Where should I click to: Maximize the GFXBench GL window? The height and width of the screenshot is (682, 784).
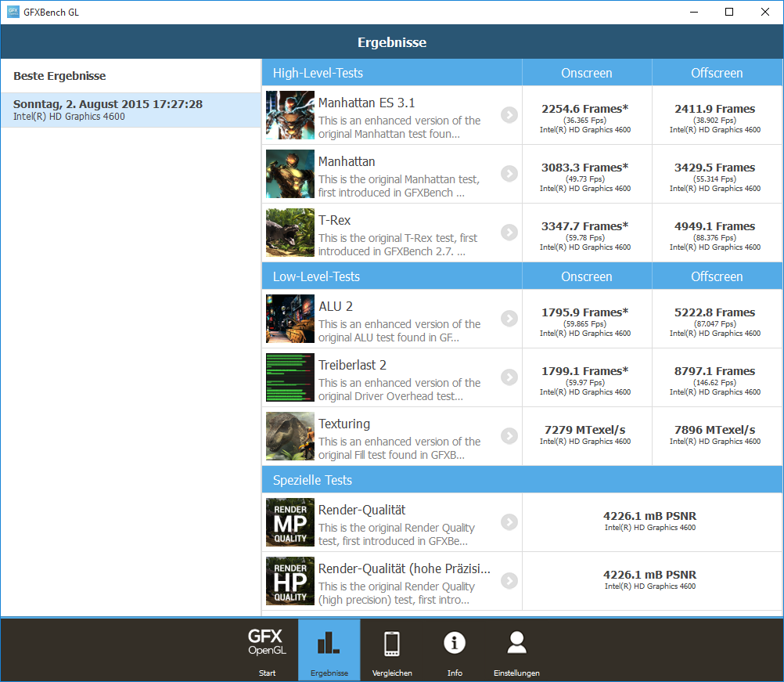(729, 12)
